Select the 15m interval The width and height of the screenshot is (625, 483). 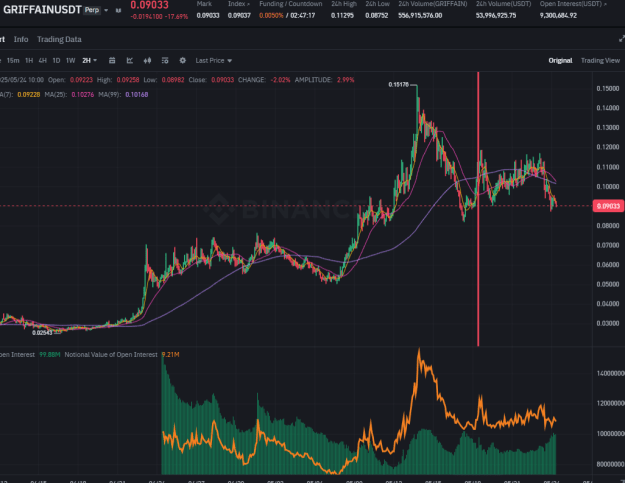click(x=13, y=61)
